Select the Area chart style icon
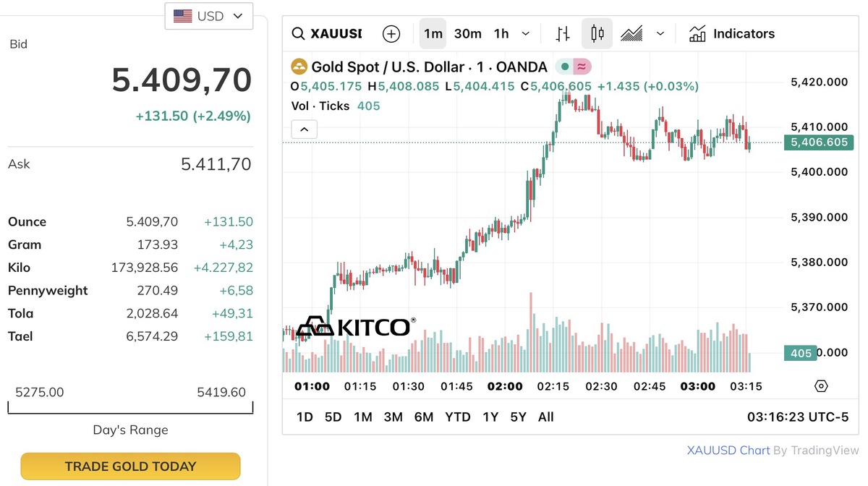 [631, 34]
